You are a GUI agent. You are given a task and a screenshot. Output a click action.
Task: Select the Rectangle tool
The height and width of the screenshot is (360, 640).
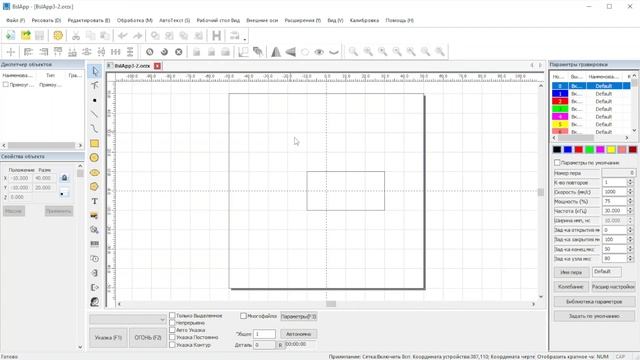pyautogui.click(x=94, y=143)
